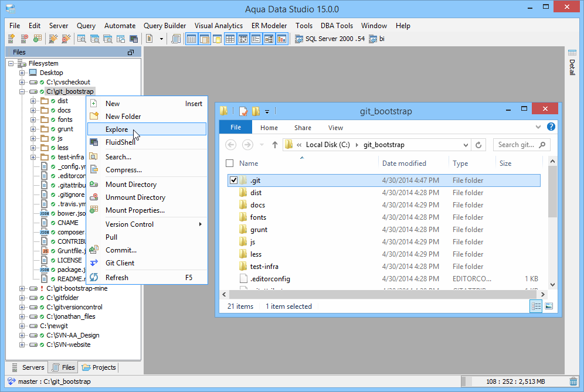Choose Commit... in context menu
The width and height of the screenshot is (584, 392).
pyautogui.click(x=147, y=250)
